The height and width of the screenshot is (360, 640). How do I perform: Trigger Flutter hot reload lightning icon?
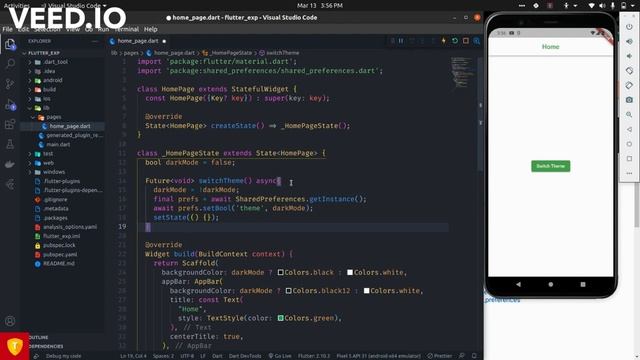(x=444, y=41)
